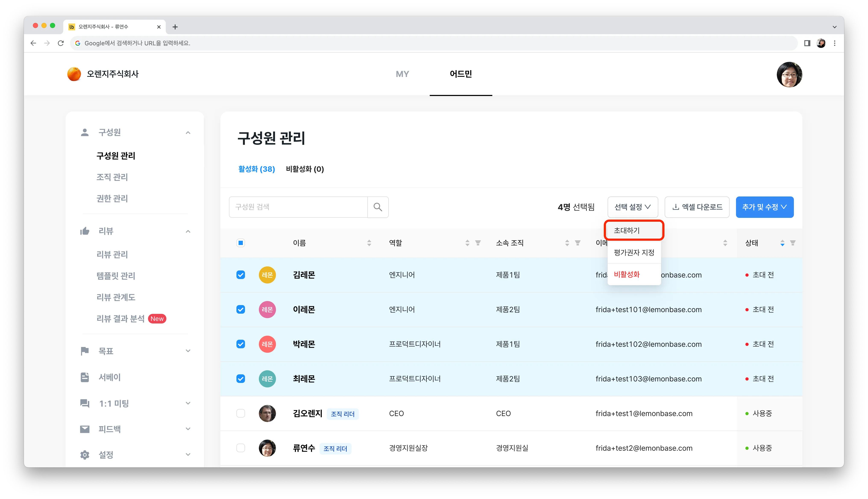
Task: Uncheck 최레몬 row checkbox
Action: coord(241,379)
